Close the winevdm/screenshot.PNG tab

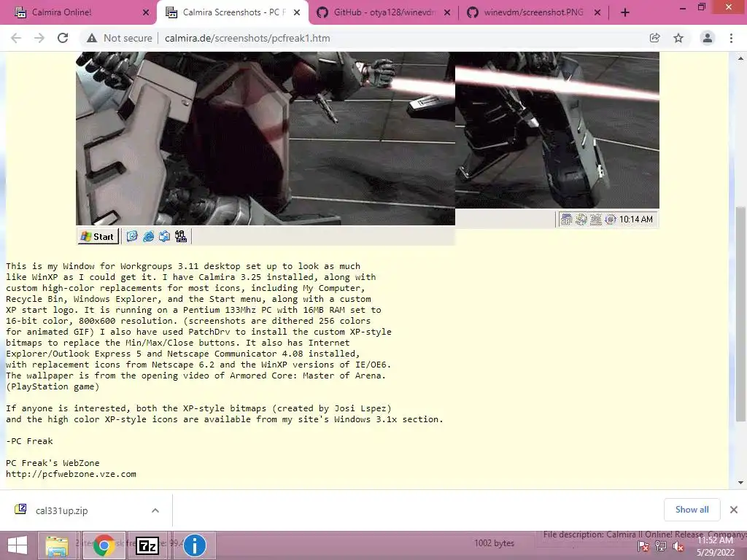click(597, 13)
